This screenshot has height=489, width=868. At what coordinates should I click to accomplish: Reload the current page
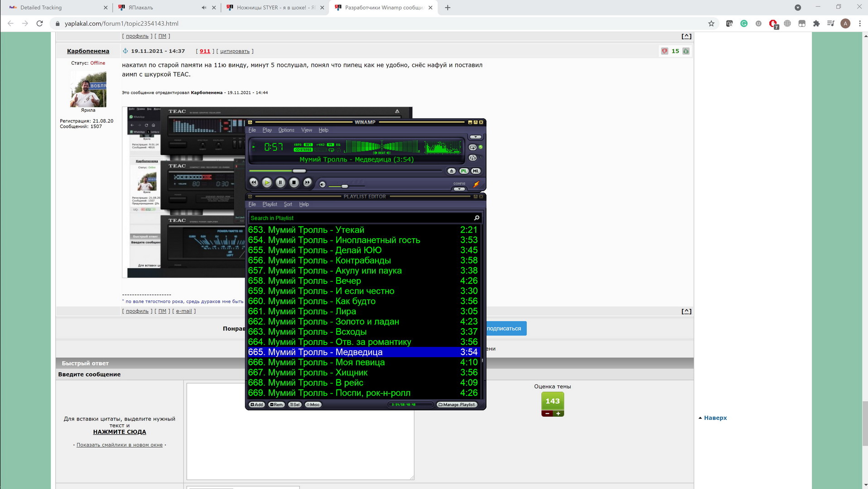click(39, 24)
